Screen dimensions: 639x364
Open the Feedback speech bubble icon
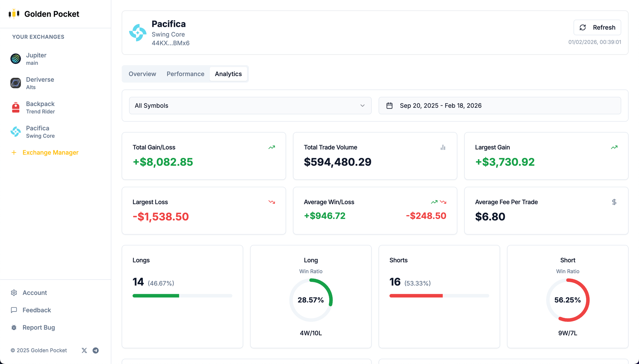(x=14, y=310)
